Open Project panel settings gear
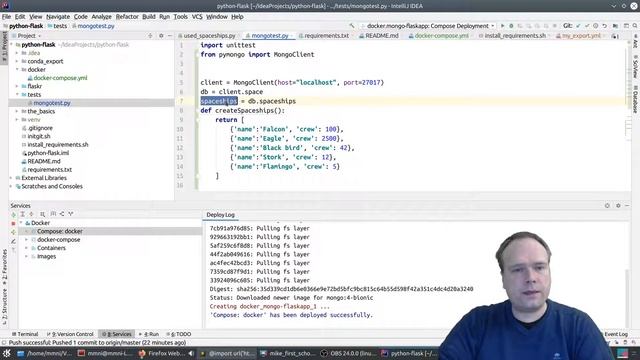 [161, 36]
